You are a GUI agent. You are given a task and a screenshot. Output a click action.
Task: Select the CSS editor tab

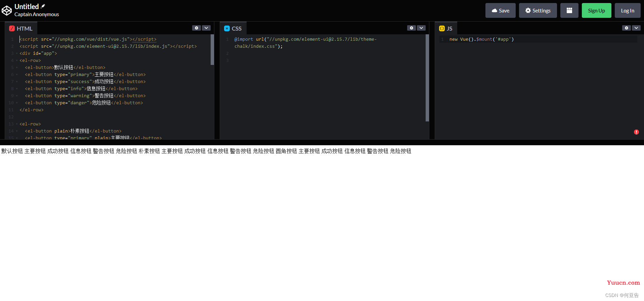coord(233,29)
